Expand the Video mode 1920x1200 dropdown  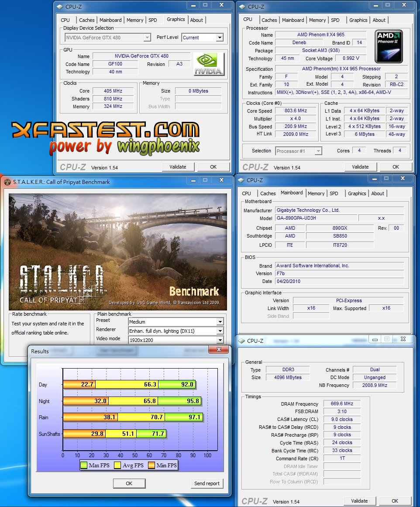point(220,340)
